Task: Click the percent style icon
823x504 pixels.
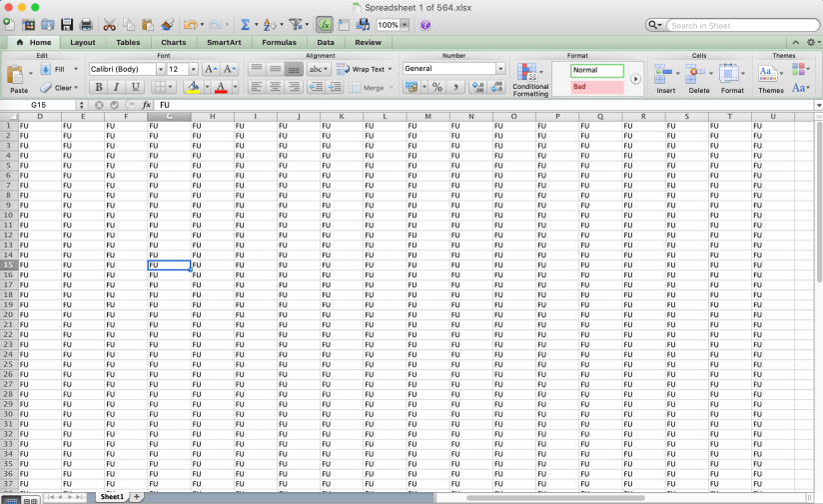Action: [436, 87]
